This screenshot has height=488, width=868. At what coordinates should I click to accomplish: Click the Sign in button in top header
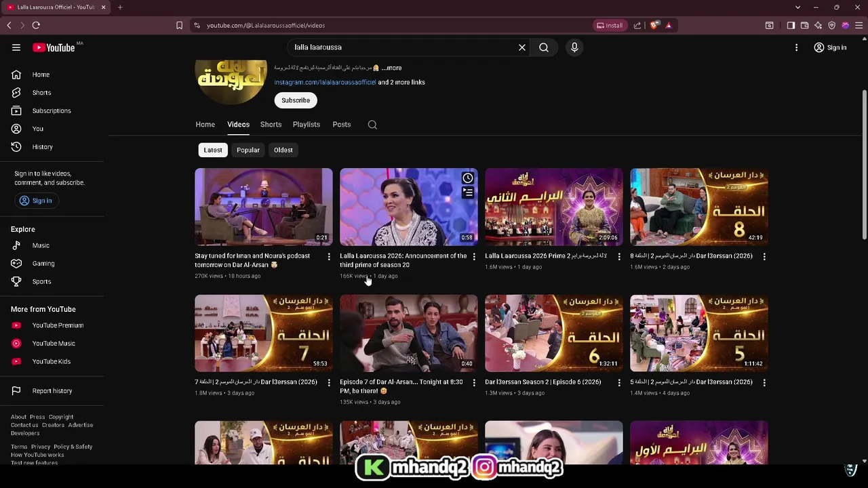(x=831, y=47)
